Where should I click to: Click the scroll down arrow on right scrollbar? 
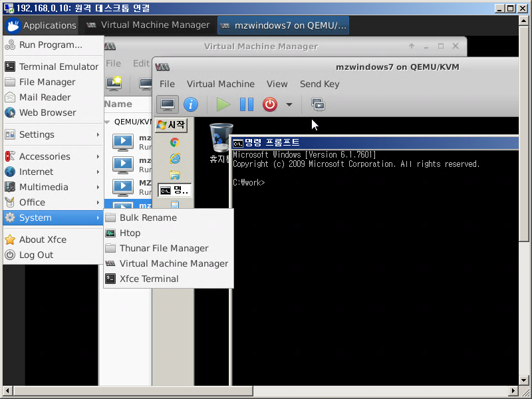click(523, 380)
